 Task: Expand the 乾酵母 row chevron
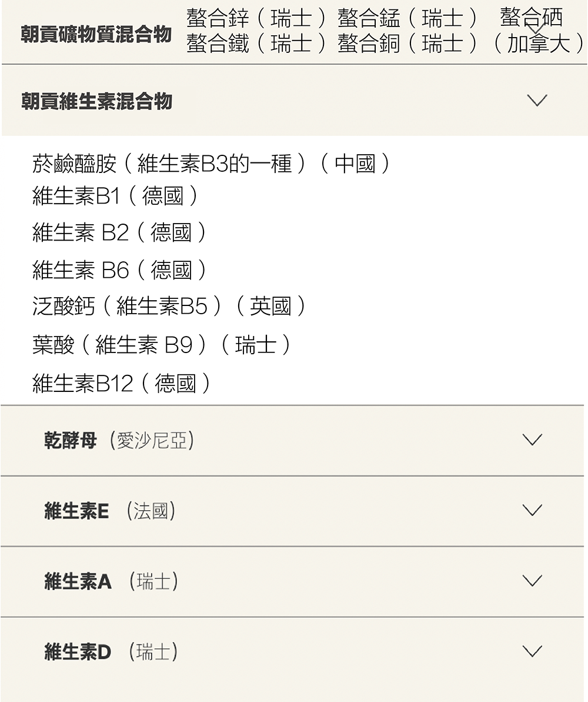coord(532,440)
